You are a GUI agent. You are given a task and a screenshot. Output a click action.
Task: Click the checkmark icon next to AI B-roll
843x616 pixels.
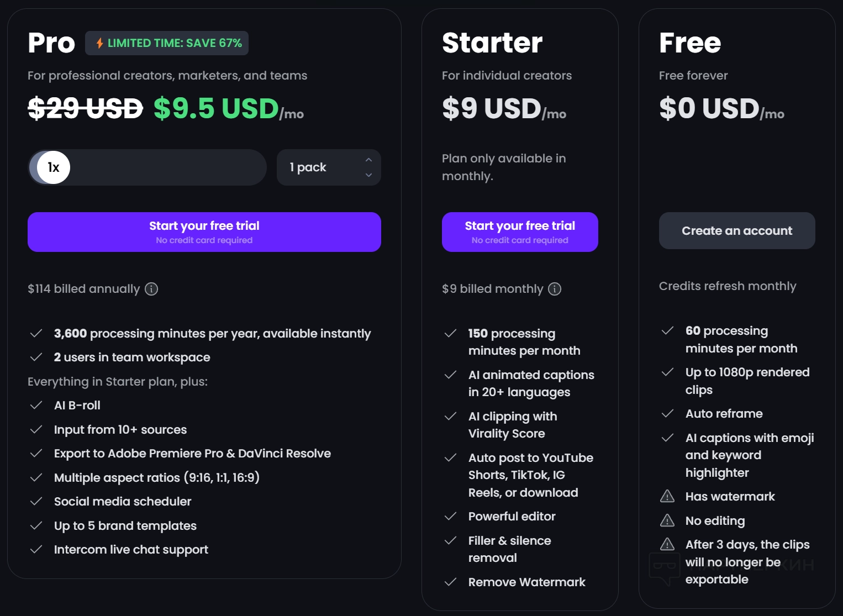coord(36,406)
